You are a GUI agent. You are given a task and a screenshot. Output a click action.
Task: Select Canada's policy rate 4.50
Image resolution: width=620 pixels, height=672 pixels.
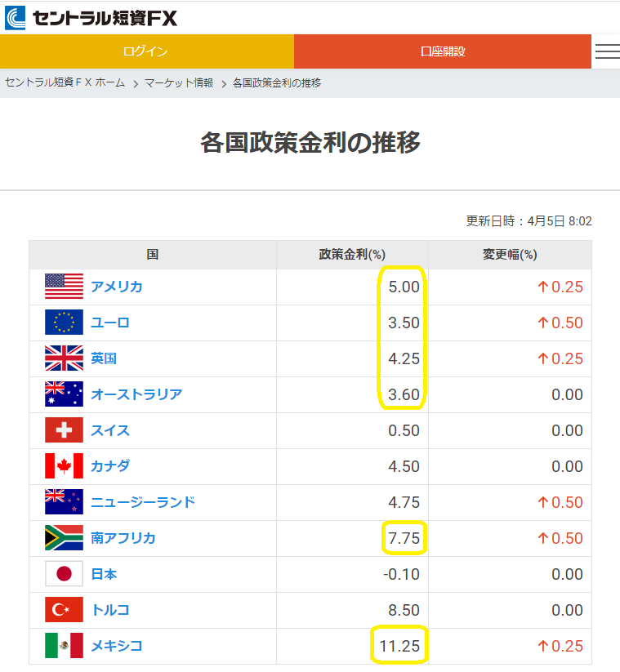404,466
